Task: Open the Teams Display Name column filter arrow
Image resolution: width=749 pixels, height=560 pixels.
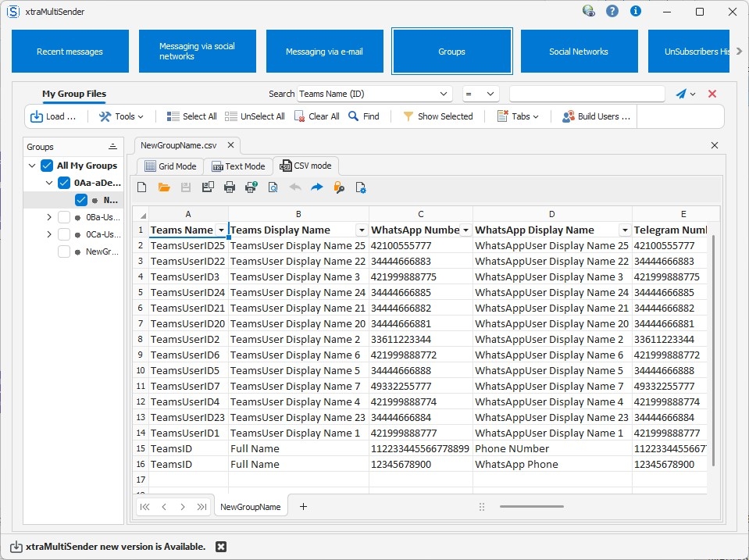Action: [362, 230]
